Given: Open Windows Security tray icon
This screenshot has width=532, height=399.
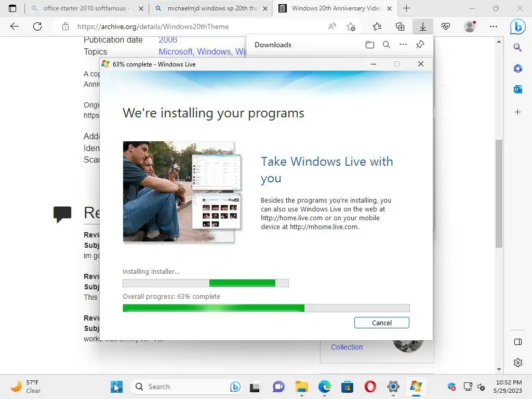Looking at the screenshot, I should [451, 387].
